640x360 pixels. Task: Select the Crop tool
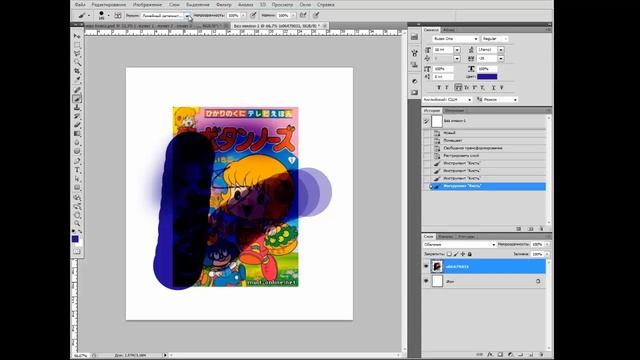pyautogui.click(x=77, y=71)
